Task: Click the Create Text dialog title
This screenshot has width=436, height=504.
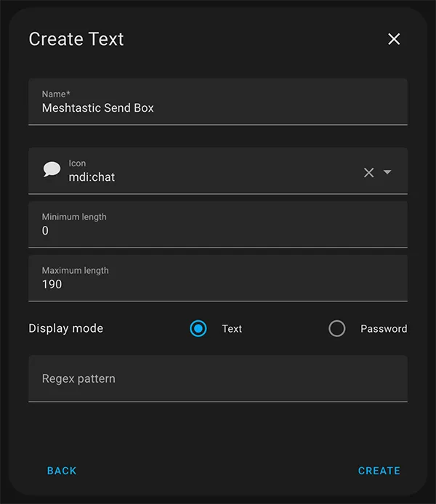Action: point(76,39)
